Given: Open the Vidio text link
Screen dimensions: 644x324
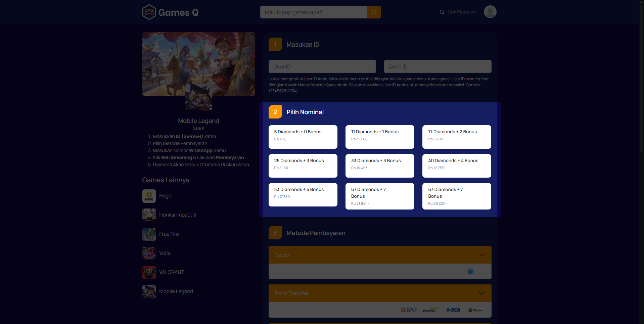Looking at the screenshot, I should [165, 253].
